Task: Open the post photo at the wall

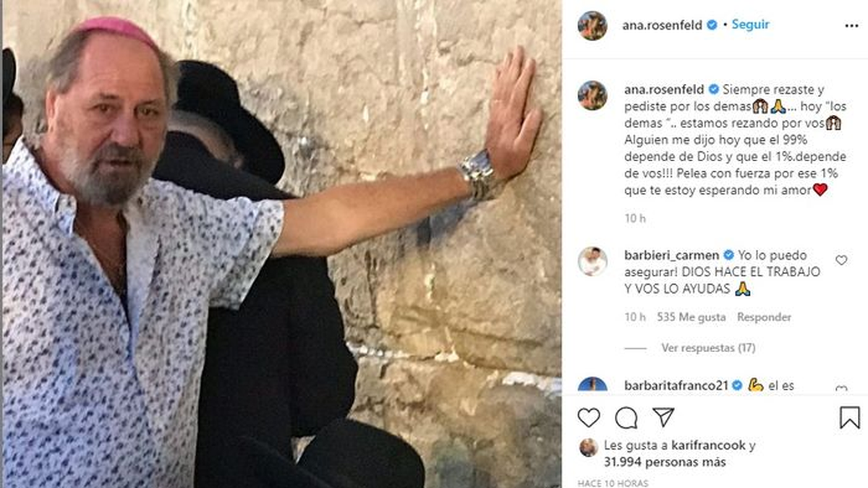Action: point(281,244)
